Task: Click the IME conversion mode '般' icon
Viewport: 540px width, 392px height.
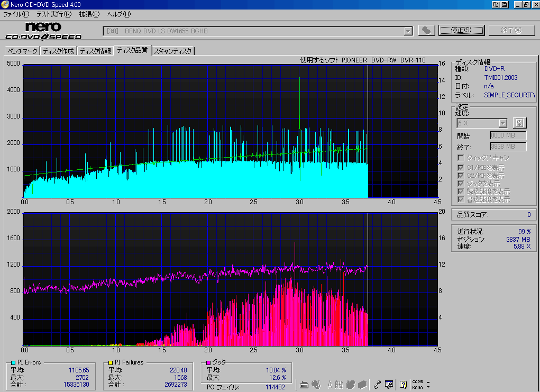Action: click(340, 385)
